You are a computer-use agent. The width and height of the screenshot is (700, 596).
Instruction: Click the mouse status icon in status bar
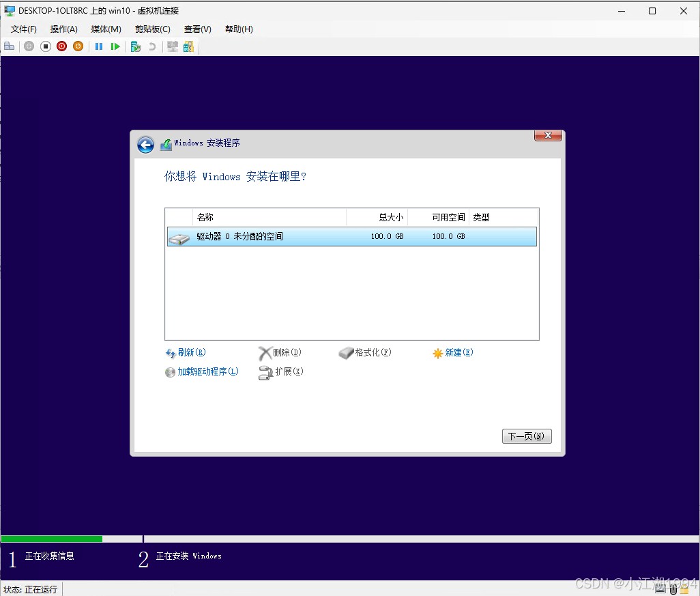(673, 589)
